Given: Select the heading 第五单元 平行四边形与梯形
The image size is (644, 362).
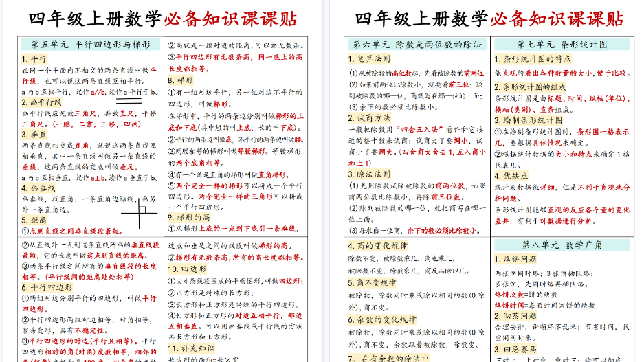Looking at the screenshot, I should (x=91, y=45).
